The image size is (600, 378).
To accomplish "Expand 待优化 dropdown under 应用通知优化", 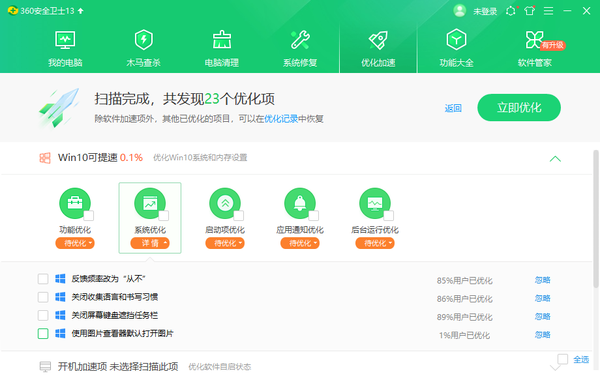I will (300, 243).
